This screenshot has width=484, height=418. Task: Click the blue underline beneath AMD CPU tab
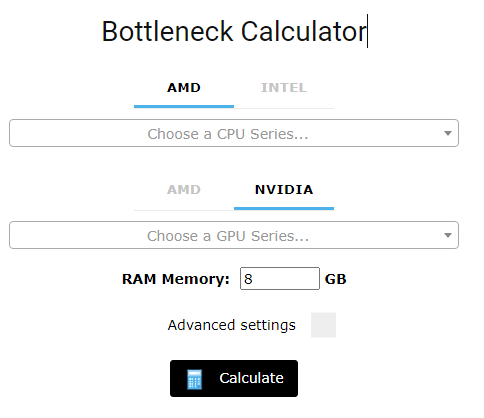tap(184, 107)
